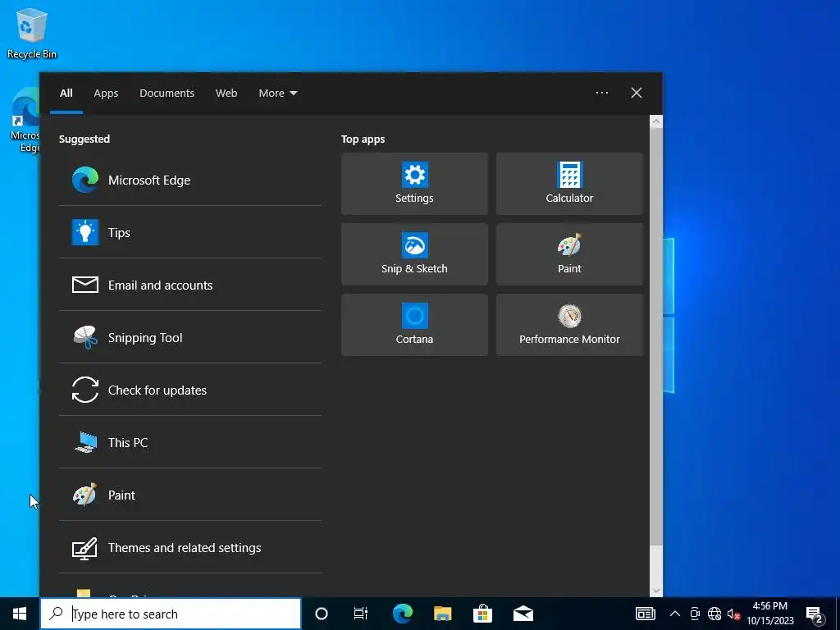Select Check for updates suggestion
This screenshot has height=630, width=840.
point(190,390)
